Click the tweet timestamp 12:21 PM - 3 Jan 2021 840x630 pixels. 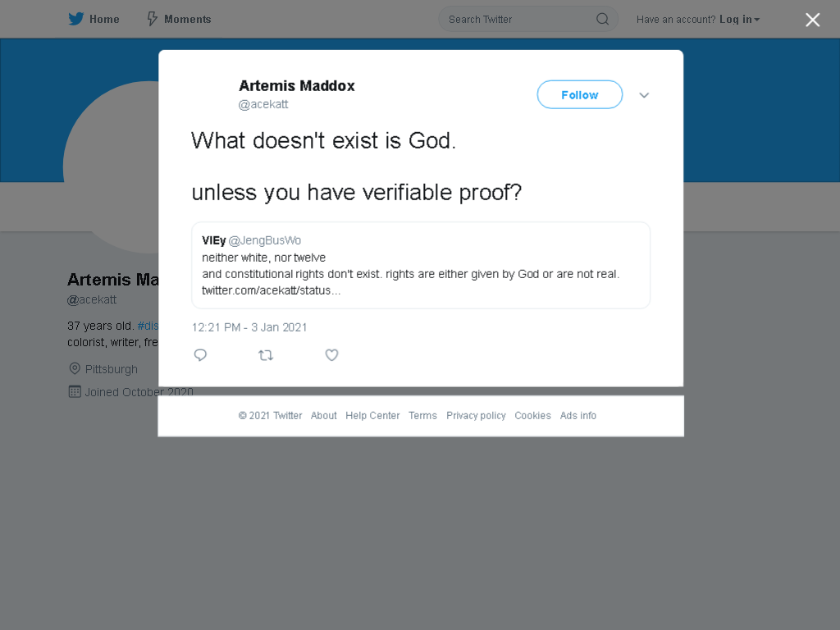pyautogui.click(x=249, y=327)
